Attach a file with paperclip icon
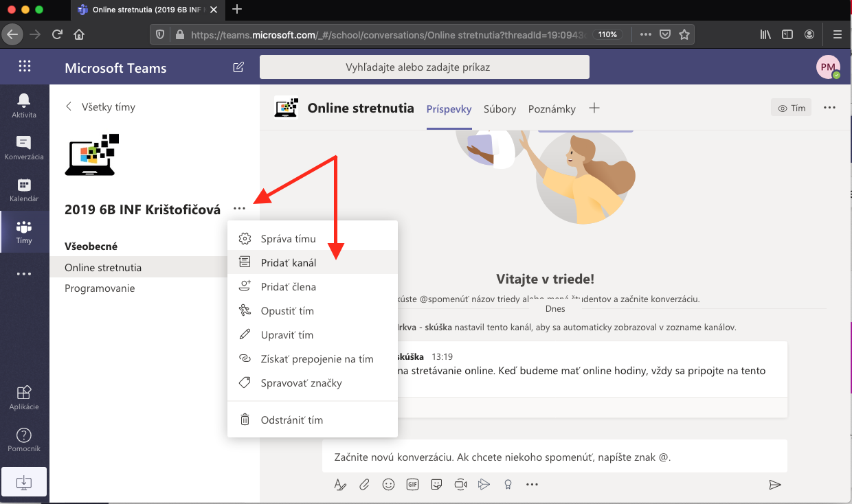The width and height of the screenshot is (852, 504). [x=364, y=484]
